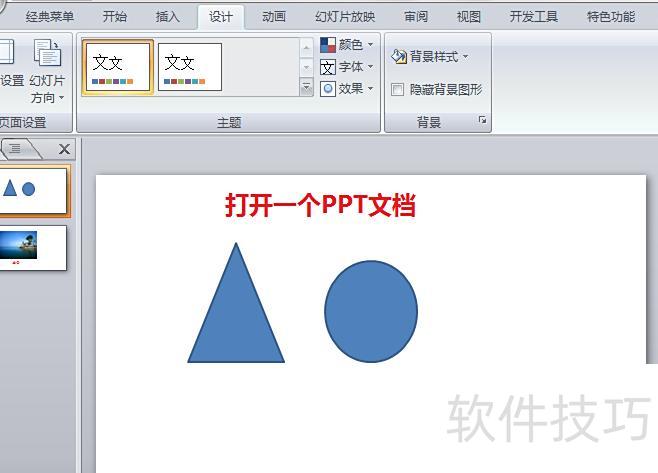Screen dimensions: 658x473
Task: Open the 特色功能 tab
Action: pyautogui.click(x=611, y=17)
